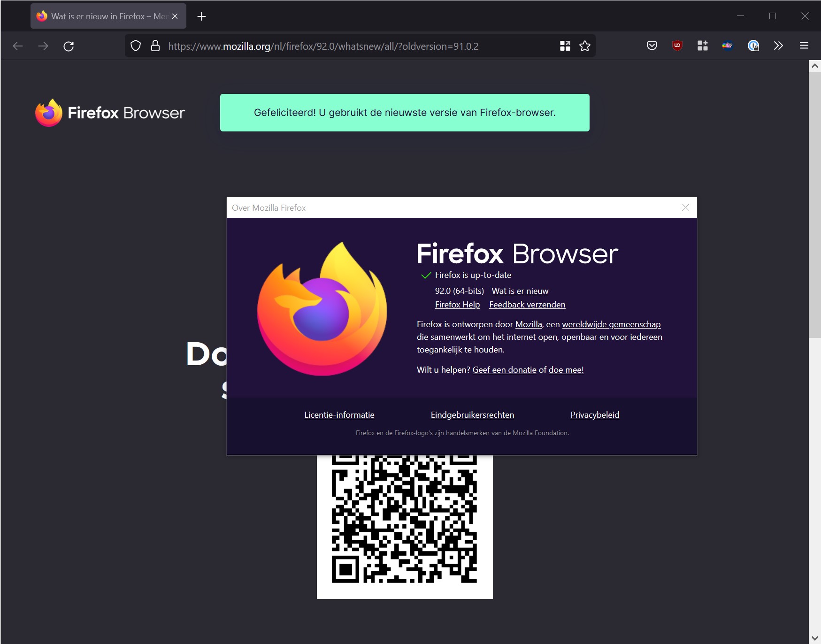Click the 1Password locked extension icon
Image resolution: width=821 pixels, height=644 pixels.
pos(753,46)
